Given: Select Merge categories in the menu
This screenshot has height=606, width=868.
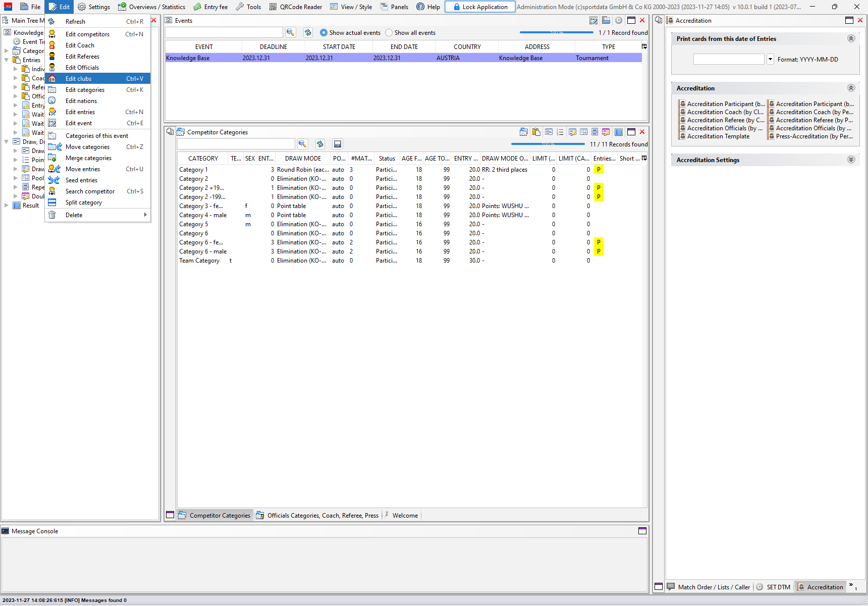Looking at the screenshot, I should [x=97, y=158].
